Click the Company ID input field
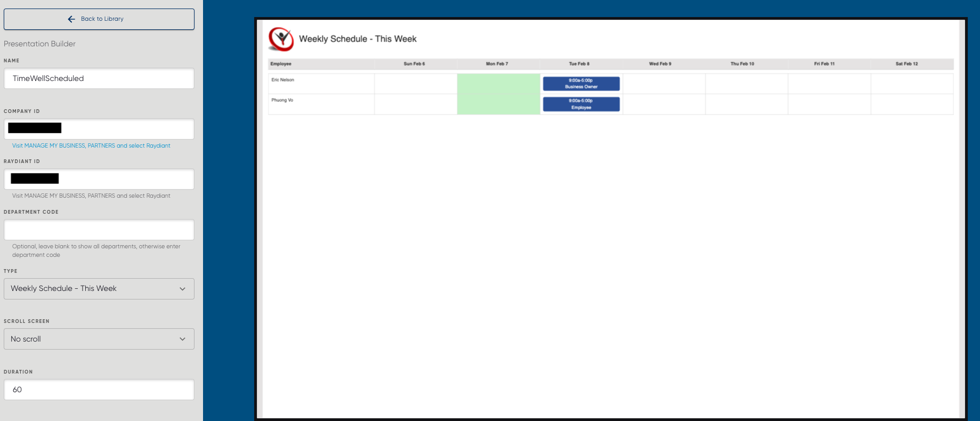 [x=99, y=129]
